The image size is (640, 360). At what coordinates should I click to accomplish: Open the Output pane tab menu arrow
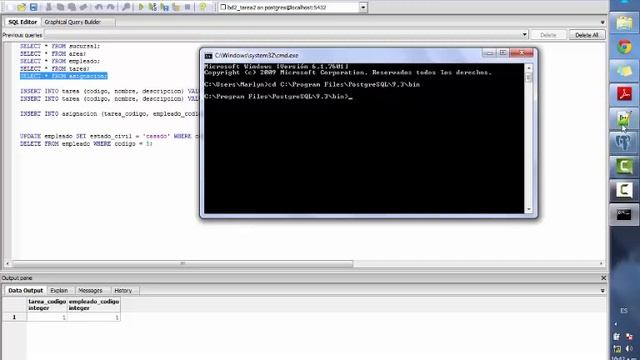602,291
